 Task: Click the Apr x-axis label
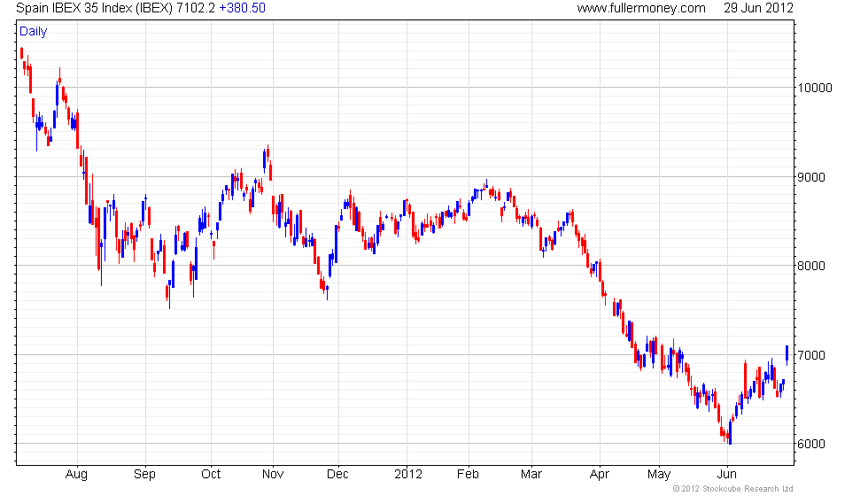click(600, 475)
